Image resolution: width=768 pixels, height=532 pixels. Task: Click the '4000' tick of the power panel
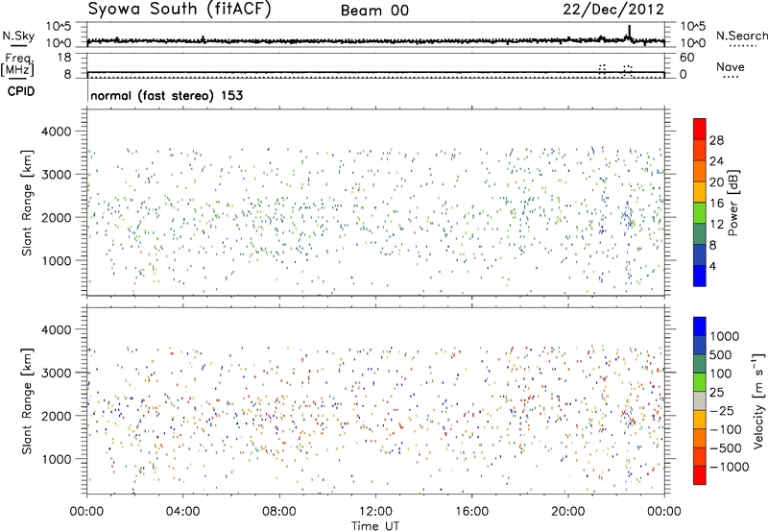(57, 132)
